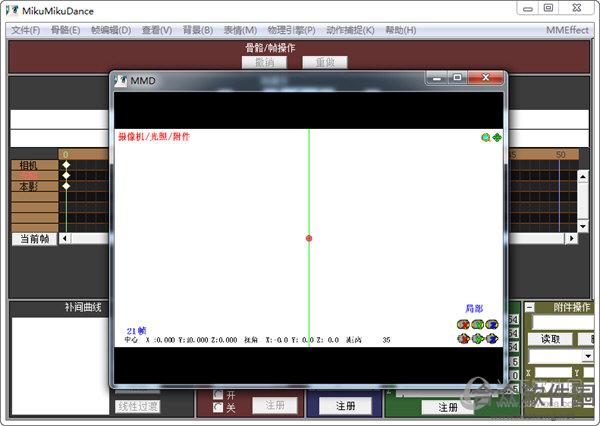The image size is (600, 426).
Task: Click the blue Z rotation icon
Action: click(x=492, y=325)
